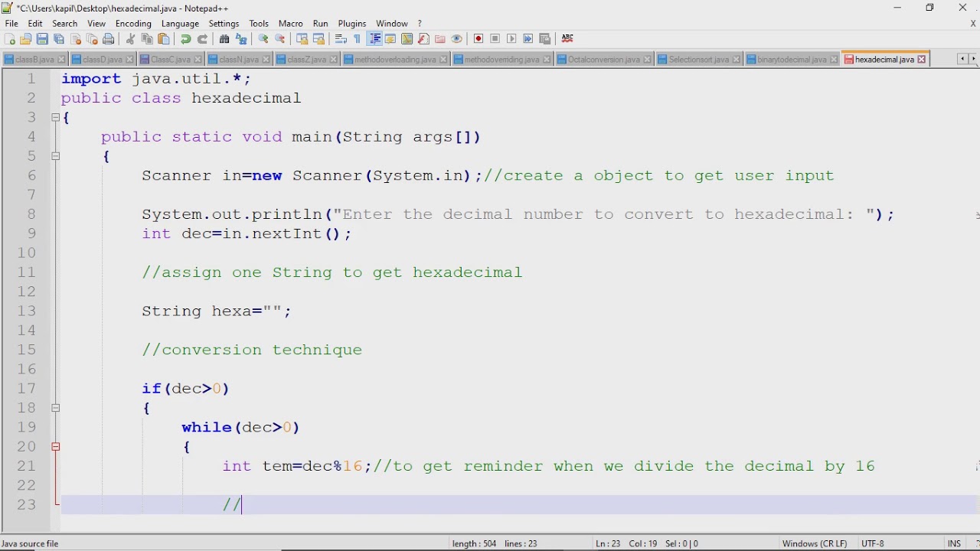Cut selection using scissors icon
Image resolution: width=980 pixels, height=551 pixels.
(130, 39)
